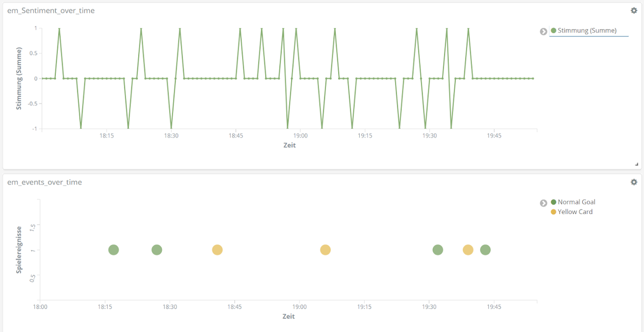The width and height of the screenshot is (644, 332).
Task: Open settings gear on em_Sentiment_over_time panel
Action: (634, 10)
